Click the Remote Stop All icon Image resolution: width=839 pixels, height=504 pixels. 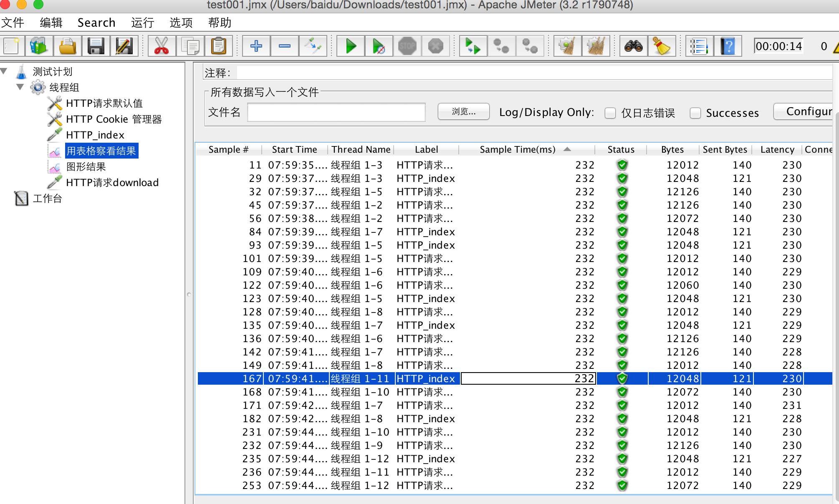(x=501, y=46)
